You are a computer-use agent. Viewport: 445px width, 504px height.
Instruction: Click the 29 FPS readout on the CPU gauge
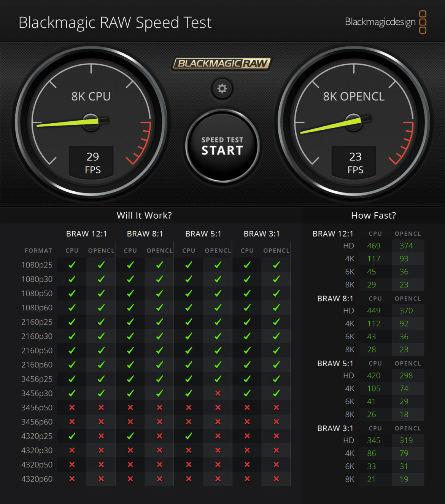[91, 163]
